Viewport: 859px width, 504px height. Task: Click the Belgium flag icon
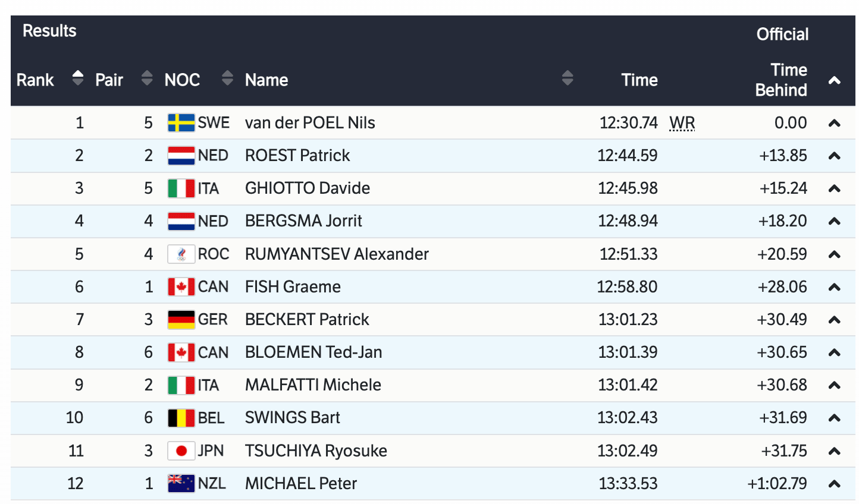(x=181, y=418)
